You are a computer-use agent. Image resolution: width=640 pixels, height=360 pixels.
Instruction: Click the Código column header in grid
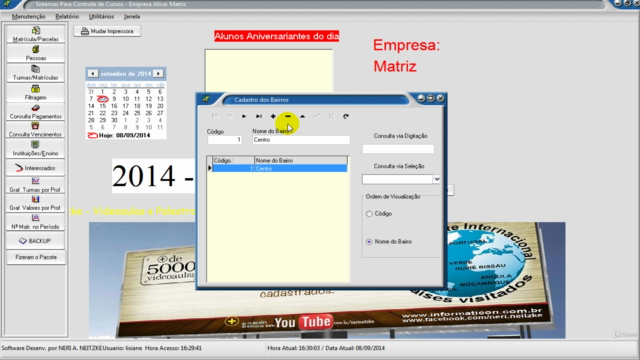click(x=233, y=160)
